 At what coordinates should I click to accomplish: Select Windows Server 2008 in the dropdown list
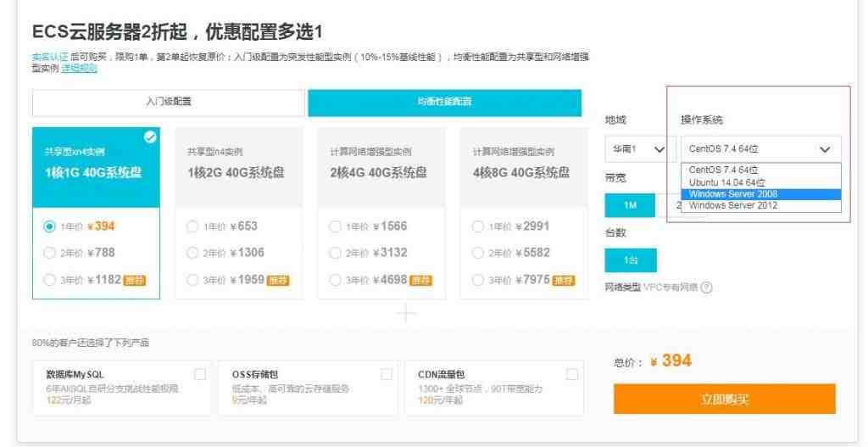coord(761,194)
